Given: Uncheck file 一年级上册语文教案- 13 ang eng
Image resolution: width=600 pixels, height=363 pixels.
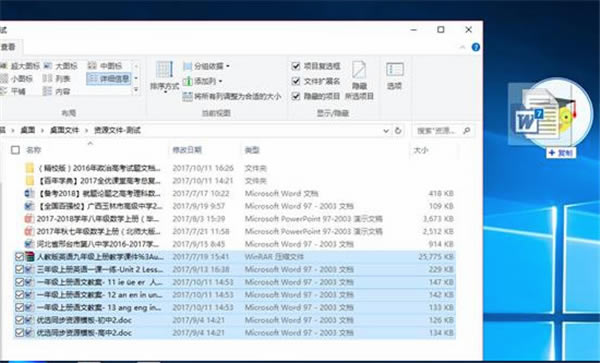Looking at the screenshot, I should [19, 307].
